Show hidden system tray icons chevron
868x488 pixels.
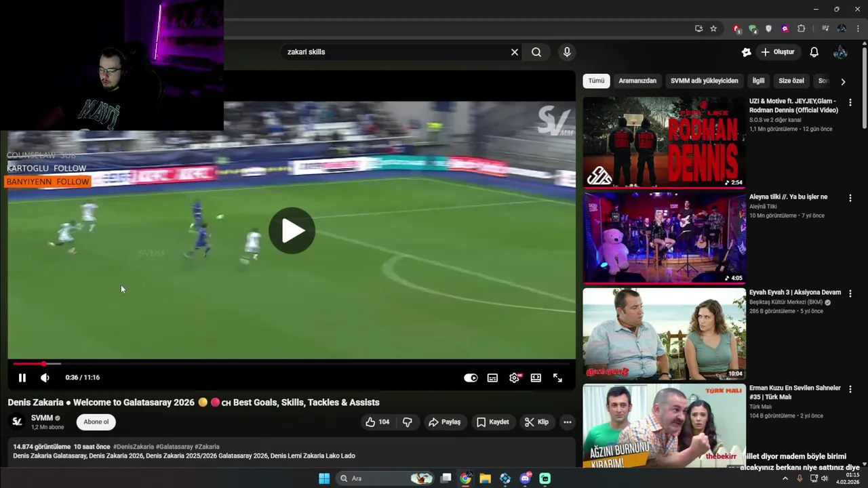(x=785, y=479)
